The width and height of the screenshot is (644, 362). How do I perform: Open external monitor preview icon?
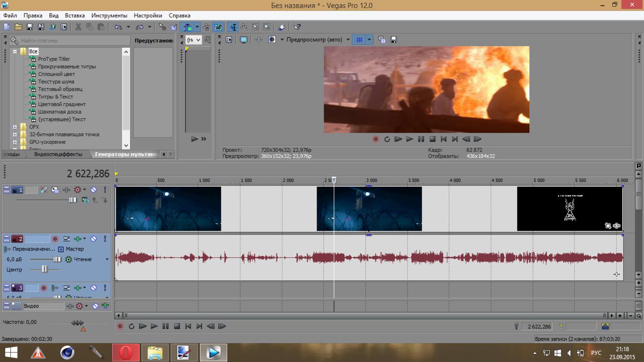pyautogui.click(x=243, y=40)
